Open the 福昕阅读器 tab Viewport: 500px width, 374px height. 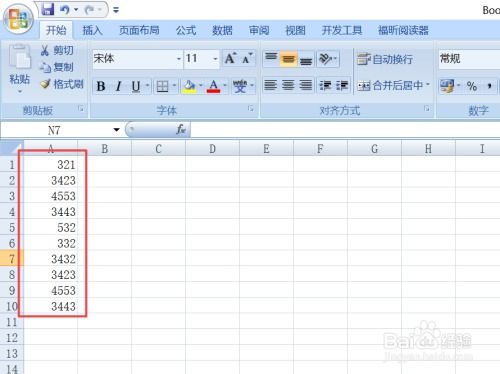(x=403, y=30)
